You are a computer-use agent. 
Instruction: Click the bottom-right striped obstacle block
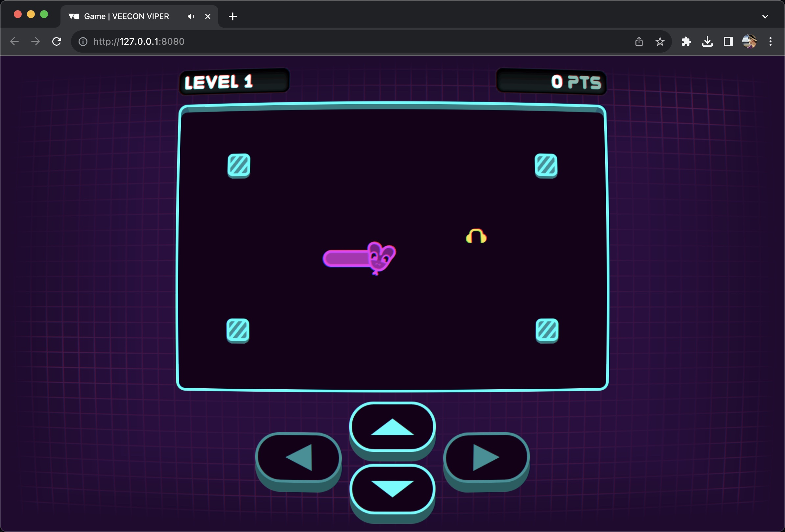[x=547, y=330]
